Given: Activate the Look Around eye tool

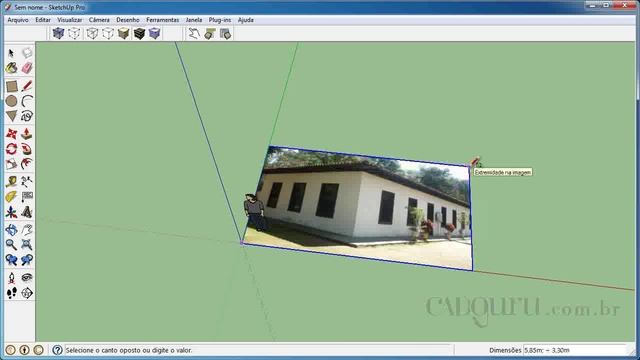Looking at the screenshot, I should [27, 278].
